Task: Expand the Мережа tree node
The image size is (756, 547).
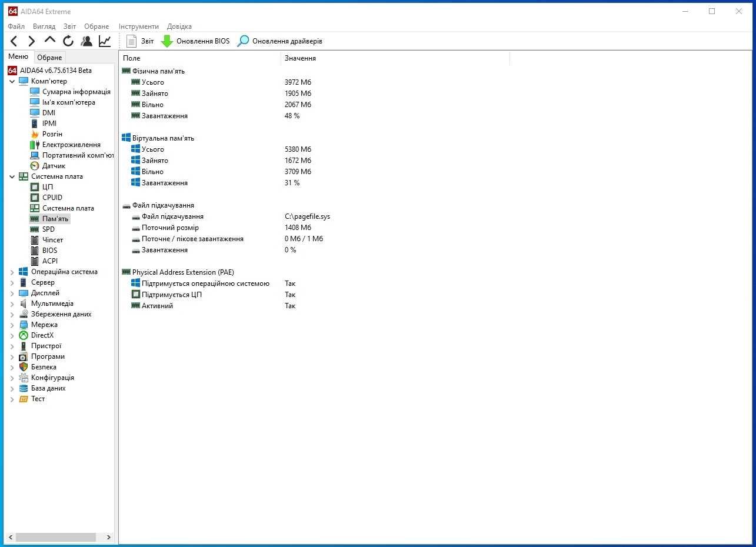Action: pyautogui.click(x=12, y=325)
